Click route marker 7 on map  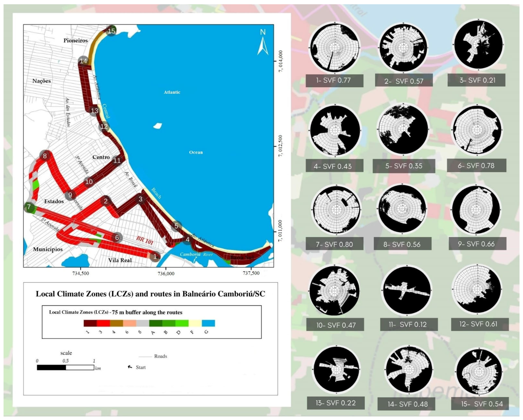click(x=29, y=207)
